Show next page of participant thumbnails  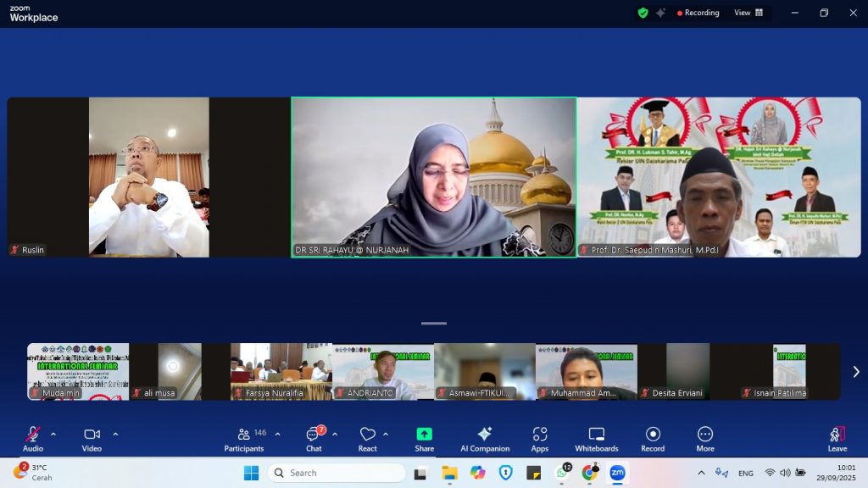(855, 372)
